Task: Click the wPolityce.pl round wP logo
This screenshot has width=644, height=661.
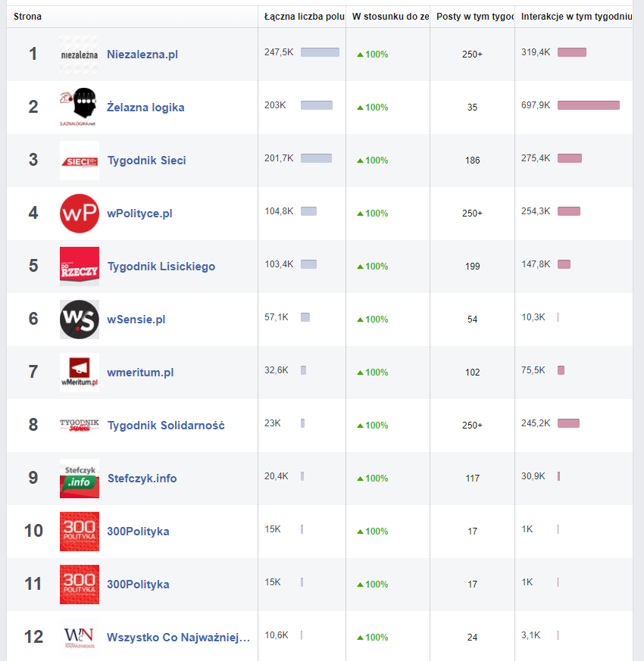Action: click(x=79, y=214)
